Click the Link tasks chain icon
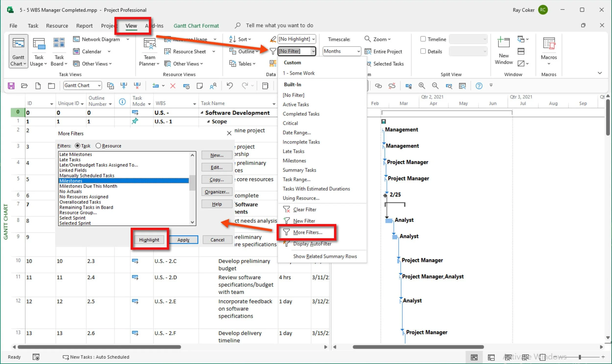 [x=378, y=86]
